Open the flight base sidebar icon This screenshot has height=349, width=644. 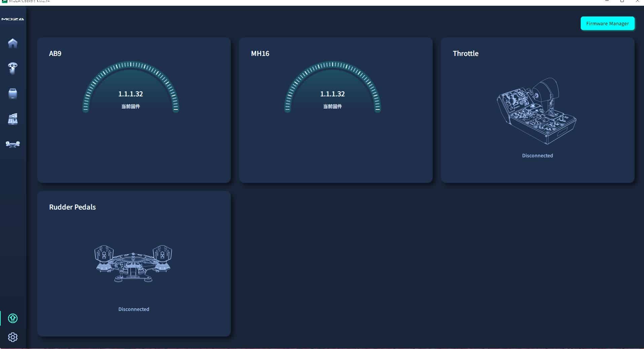click(13, 94)
